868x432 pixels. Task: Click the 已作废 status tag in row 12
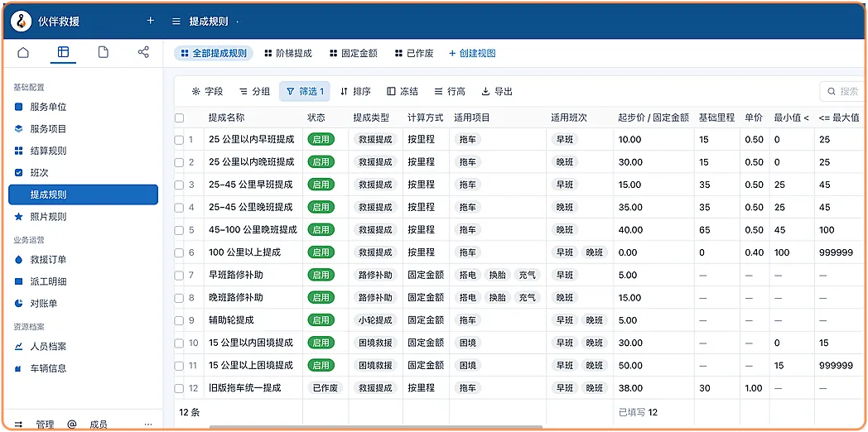325,388
